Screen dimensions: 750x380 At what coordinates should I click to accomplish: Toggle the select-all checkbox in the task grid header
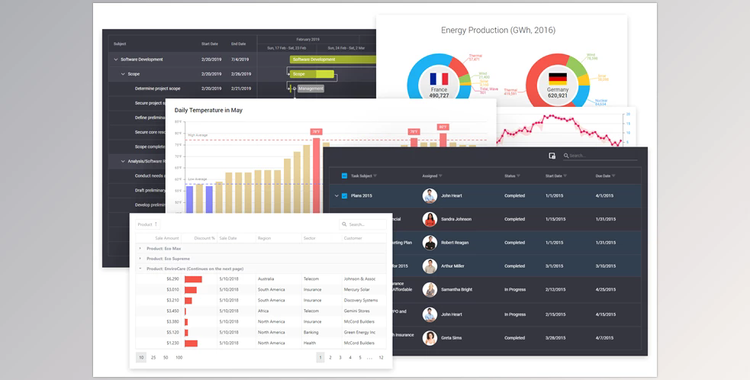[344, 176]
